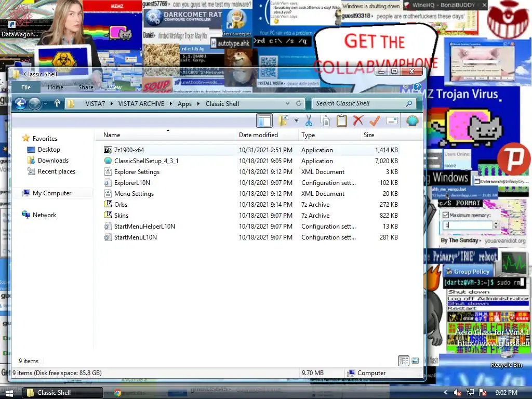Switch to large icons view button
This screenshot has width=532, height=399.
click(x=415, y=361)
